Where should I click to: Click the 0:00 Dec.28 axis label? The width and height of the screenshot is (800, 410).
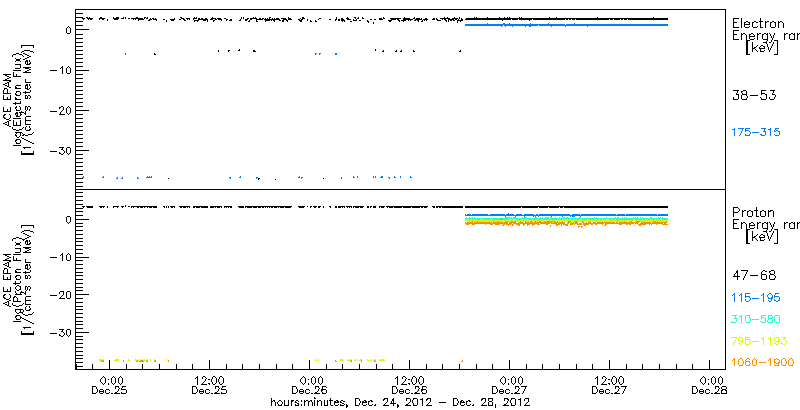click(x=710, y=386)
